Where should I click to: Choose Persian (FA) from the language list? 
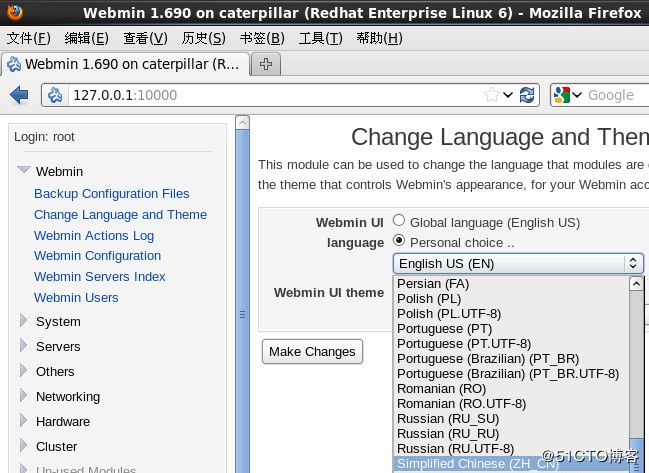tap(511, 284)
